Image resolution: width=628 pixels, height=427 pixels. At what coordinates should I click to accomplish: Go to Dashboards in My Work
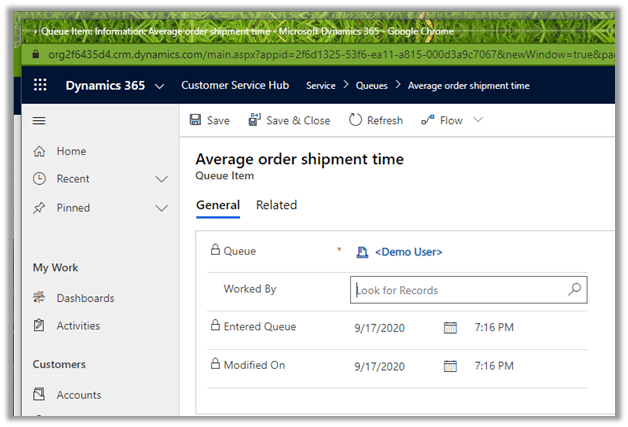[x=85, y=298]
